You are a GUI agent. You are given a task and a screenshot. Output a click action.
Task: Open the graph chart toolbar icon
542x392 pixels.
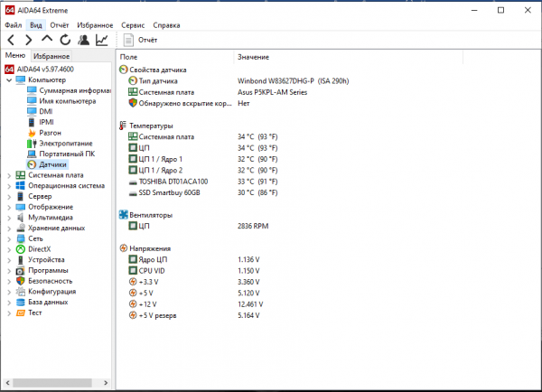coord(101,40)
